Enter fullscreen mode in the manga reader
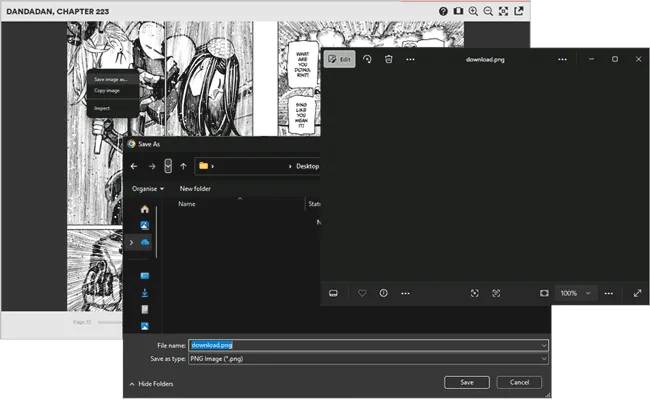 [x=504, y=11]
